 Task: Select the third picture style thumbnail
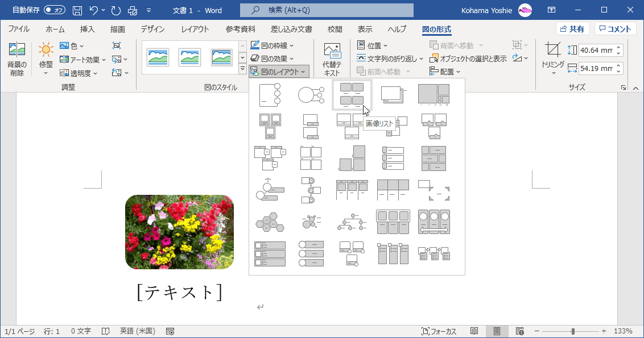point(221,57)
